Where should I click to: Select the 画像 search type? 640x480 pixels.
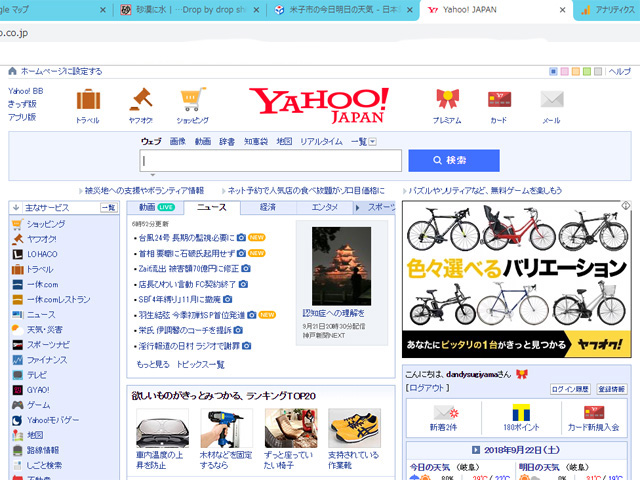point(178,141)
